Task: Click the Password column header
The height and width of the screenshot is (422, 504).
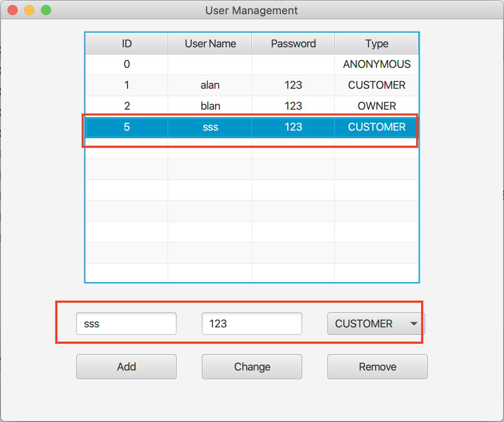Action: tap(293, 44)
